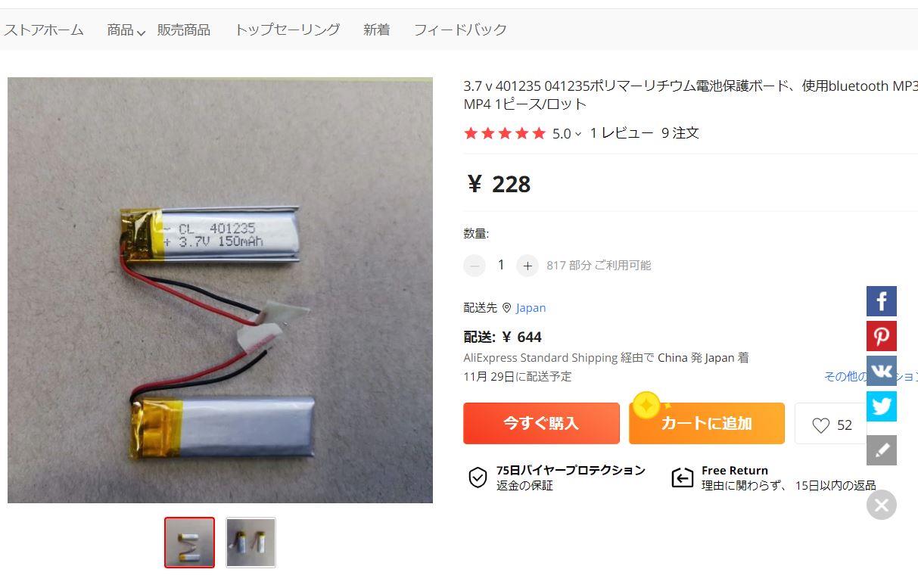Pin product to Pinterest

(x=881, y=336)
